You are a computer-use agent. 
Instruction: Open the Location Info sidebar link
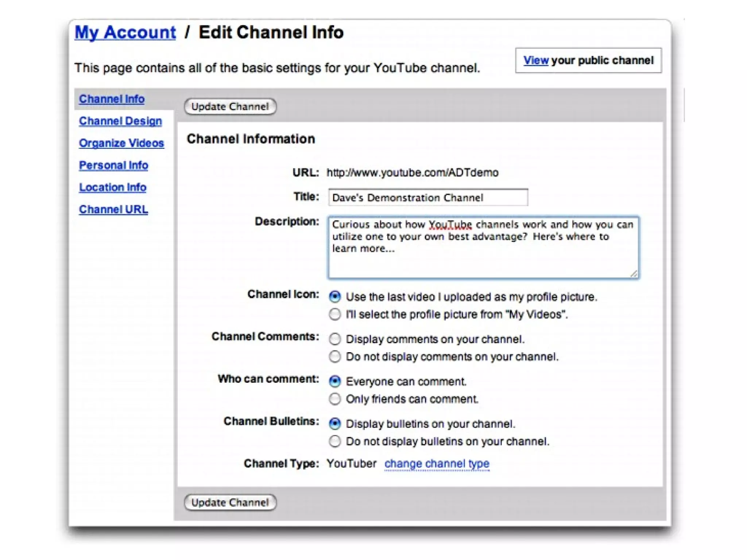(113, 187)
